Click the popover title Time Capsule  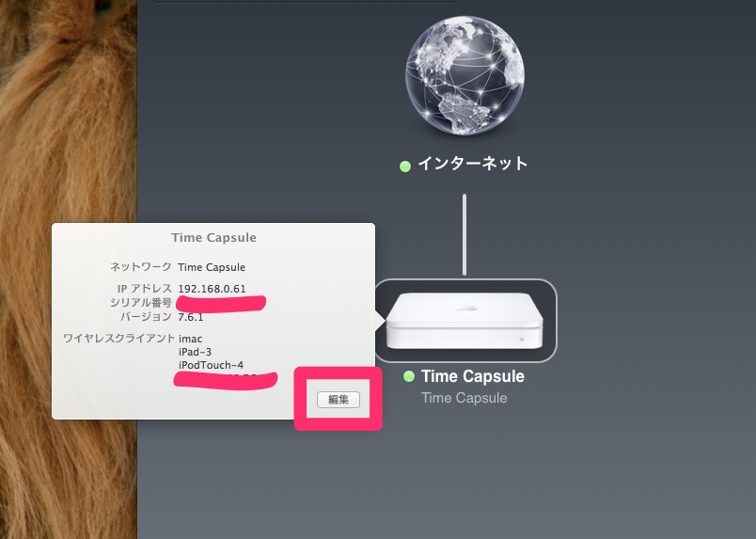click(213, 237)
